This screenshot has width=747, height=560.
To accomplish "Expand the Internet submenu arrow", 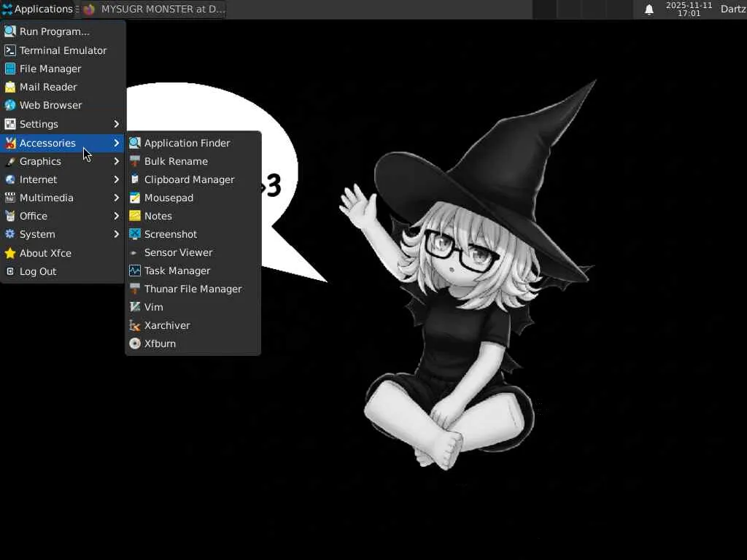I will (116, 179).
